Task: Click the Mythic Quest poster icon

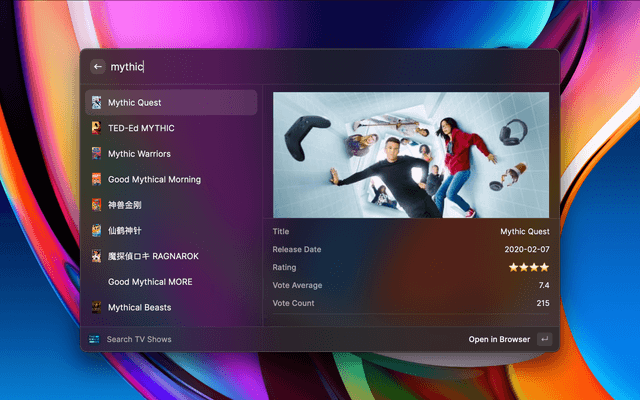Action: [96, 103]
